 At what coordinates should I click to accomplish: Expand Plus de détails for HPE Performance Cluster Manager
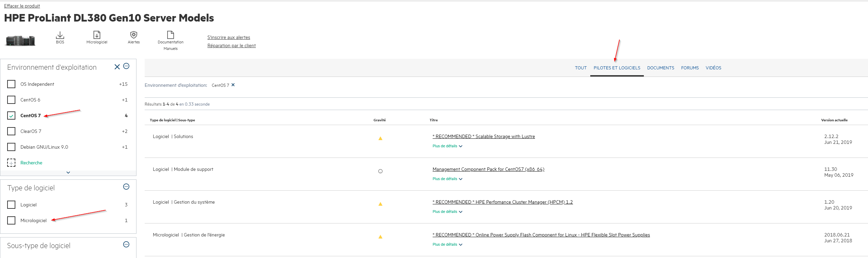447,212
